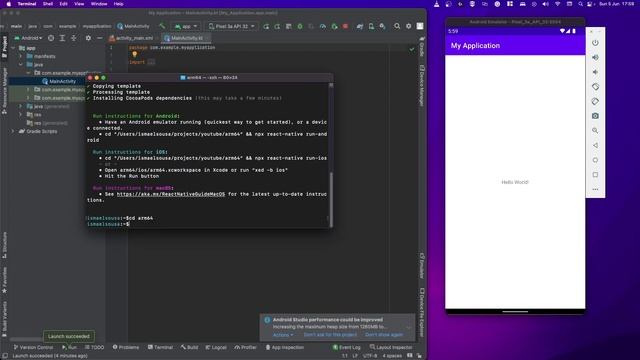Open the Android project view dropdown
Viewport: 640px width, 360px height.
tap(28, 38)
